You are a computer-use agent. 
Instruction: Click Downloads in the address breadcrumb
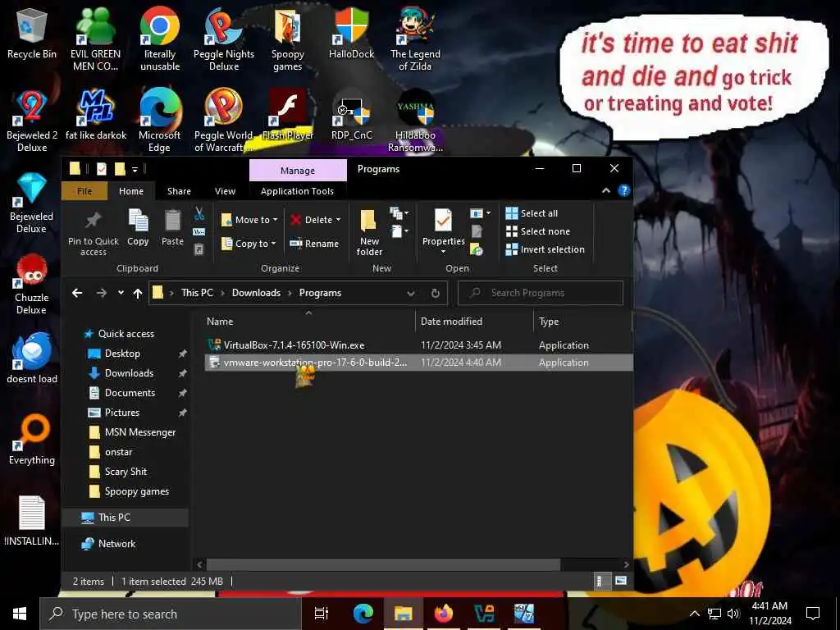256,293
